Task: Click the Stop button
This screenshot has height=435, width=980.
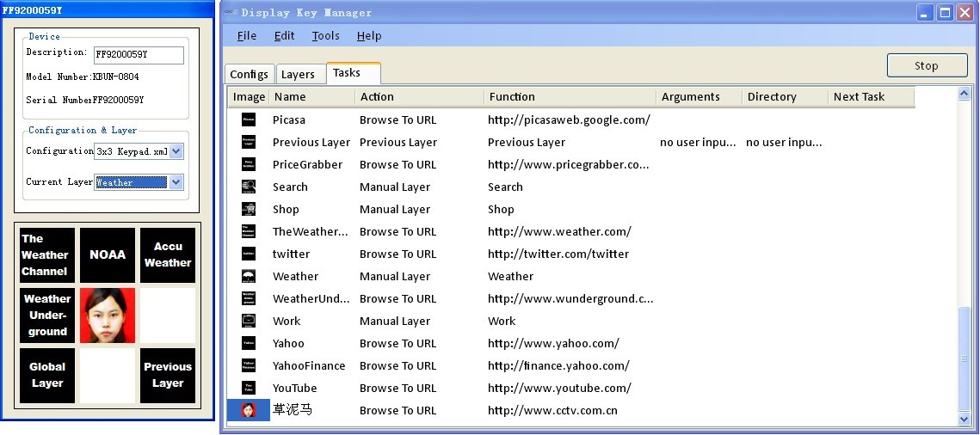Action: tap(927, 65)
